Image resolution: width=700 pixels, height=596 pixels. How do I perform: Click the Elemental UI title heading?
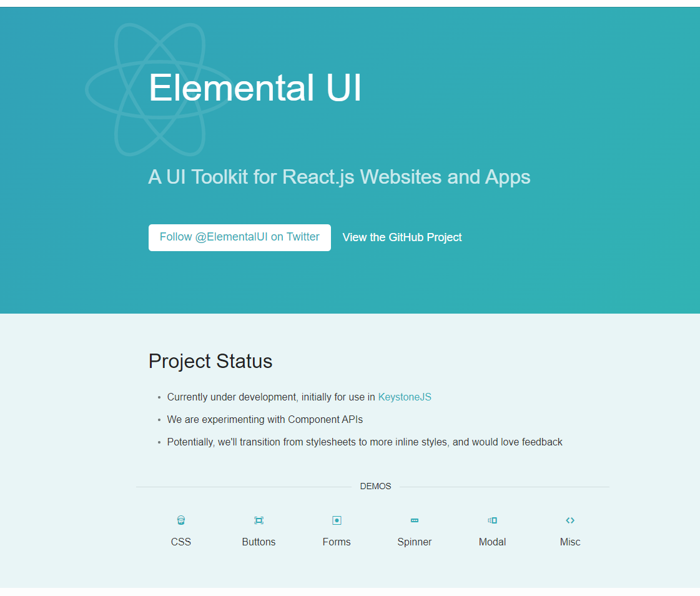pyautogui.click(x=255, y=87)
